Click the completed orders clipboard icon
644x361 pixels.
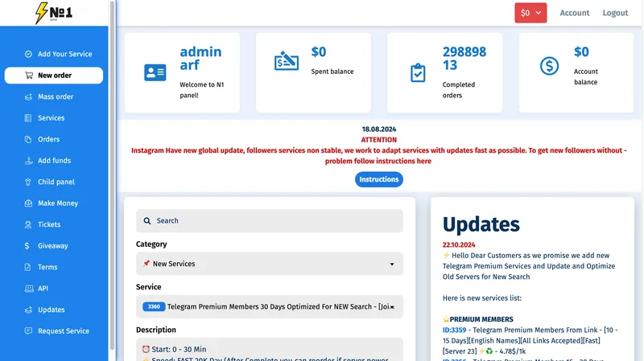[417, 72]
